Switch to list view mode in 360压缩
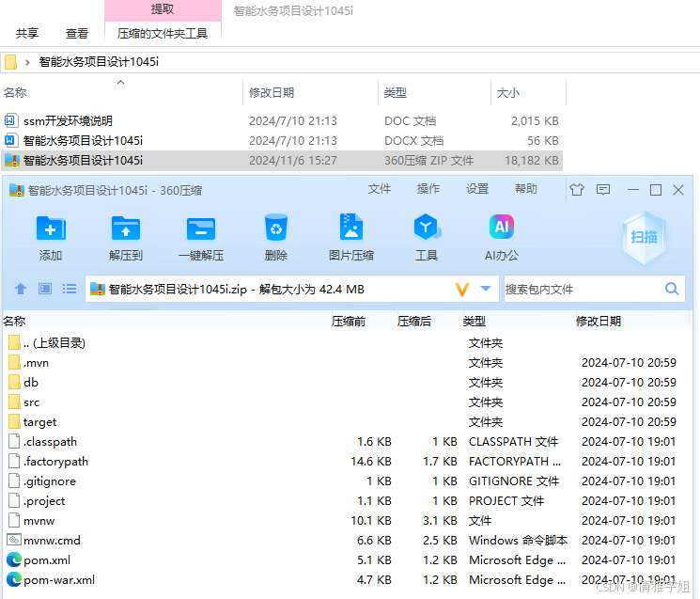 point(70,289)
